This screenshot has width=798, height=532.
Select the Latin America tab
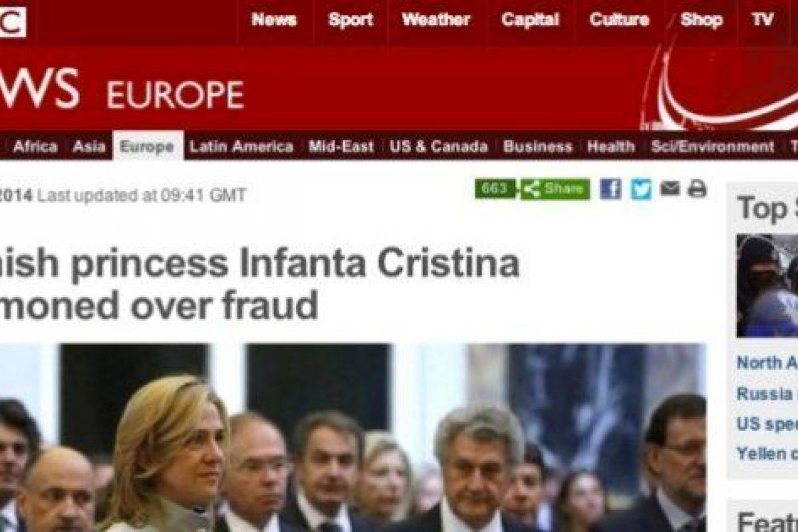[x=241, y=146]
